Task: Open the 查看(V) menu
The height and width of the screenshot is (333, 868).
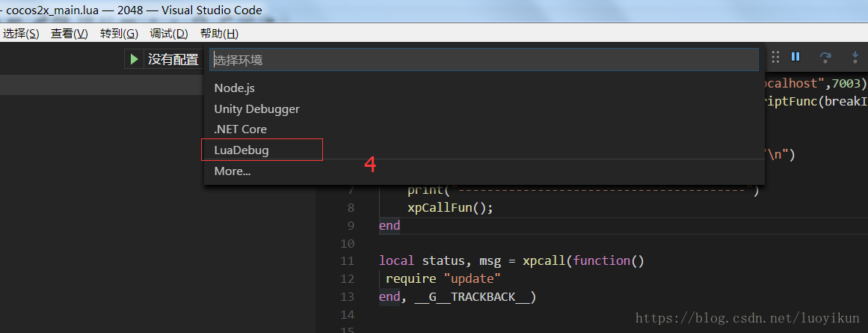Action: [70, 34]
